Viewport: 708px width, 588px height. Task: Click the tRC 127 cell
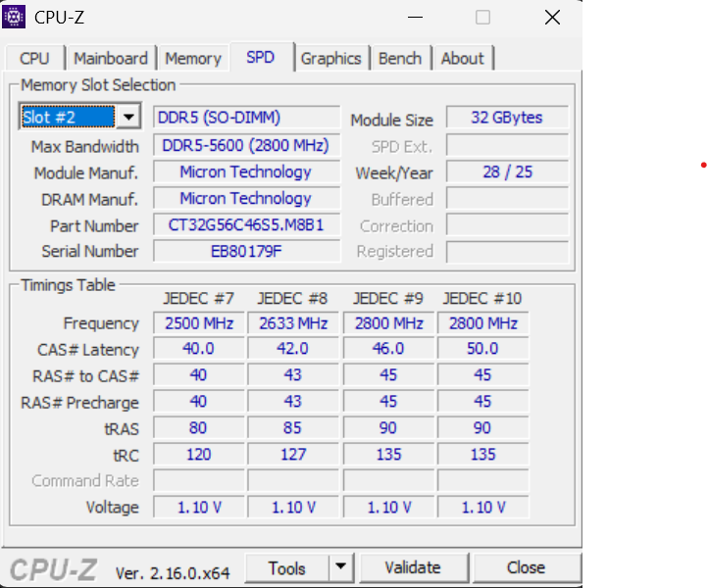point(293,454)
